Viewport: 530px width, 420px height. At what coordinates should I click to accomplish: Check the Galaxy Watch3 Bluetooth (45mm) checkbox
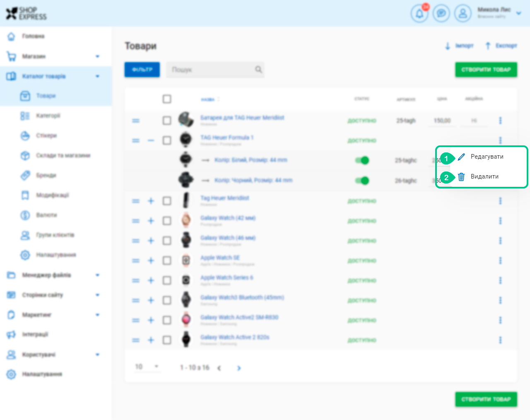click(167, 300)
